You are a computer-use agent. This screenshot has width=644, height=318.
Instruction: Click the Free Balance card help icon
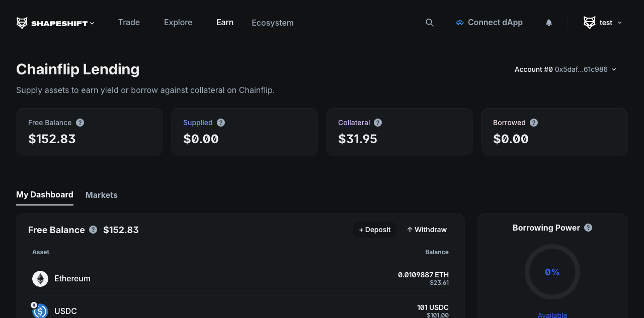tap(80, 123)
